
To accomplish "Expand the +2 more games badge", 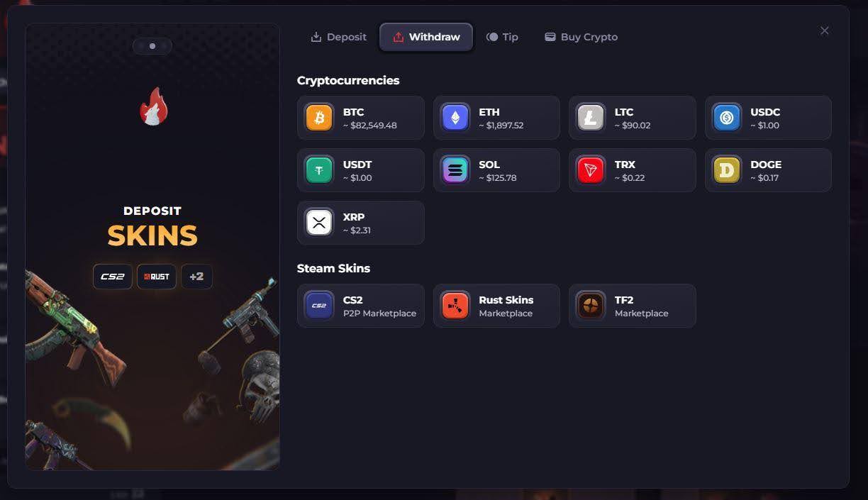I will 196,277.
